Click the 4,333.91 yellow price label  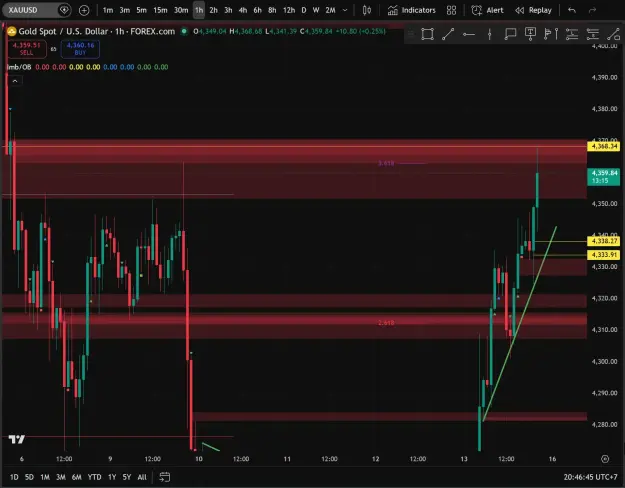(604, 254)
